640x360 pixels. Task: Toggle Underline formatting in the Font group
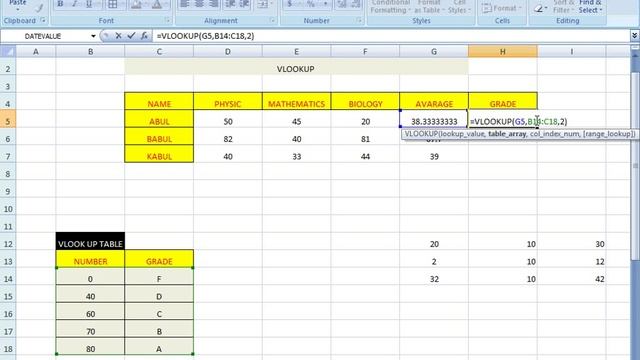coord(89,4)
